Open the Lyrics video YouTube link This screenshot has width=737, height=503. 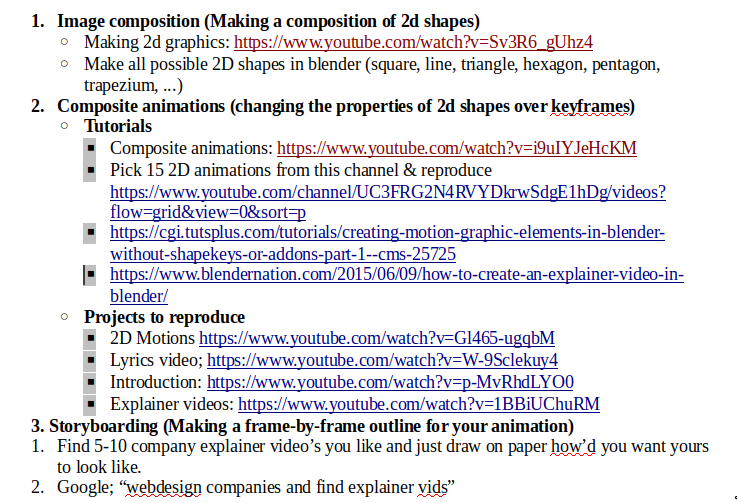pyautogui.click(x=382, y=360)
